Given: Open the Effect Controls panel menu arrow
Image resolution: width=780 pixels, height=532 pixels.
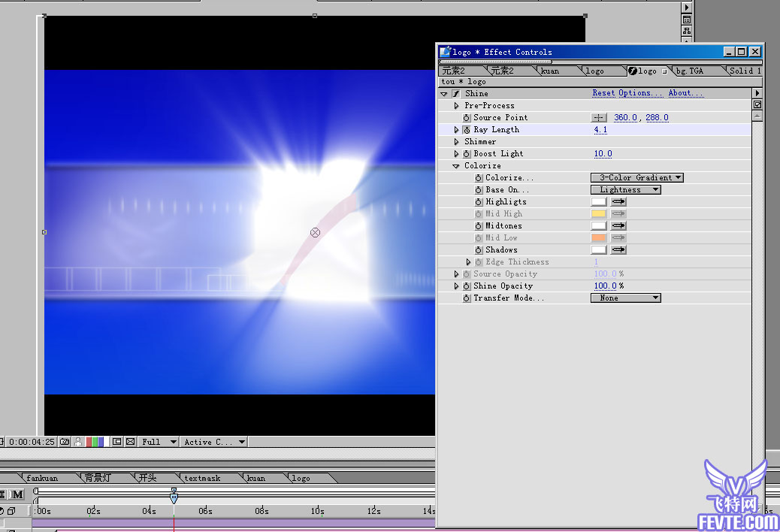Looking at the screenshot, I should pos(757,93).
